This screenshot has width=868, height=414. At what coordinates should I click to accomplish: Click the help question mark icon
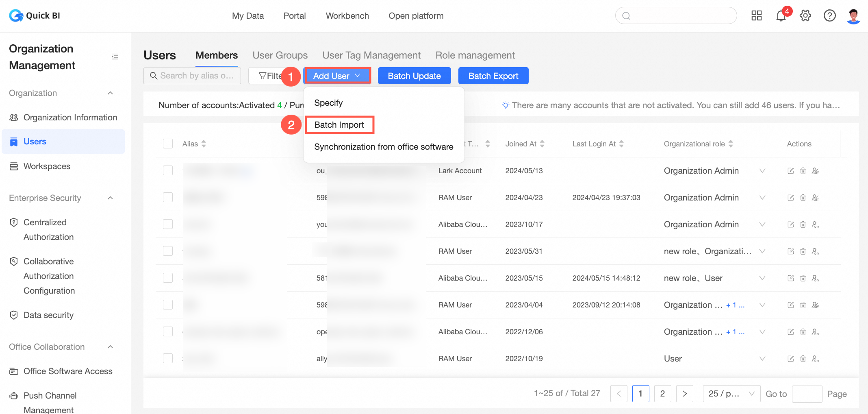coord(829,16)
